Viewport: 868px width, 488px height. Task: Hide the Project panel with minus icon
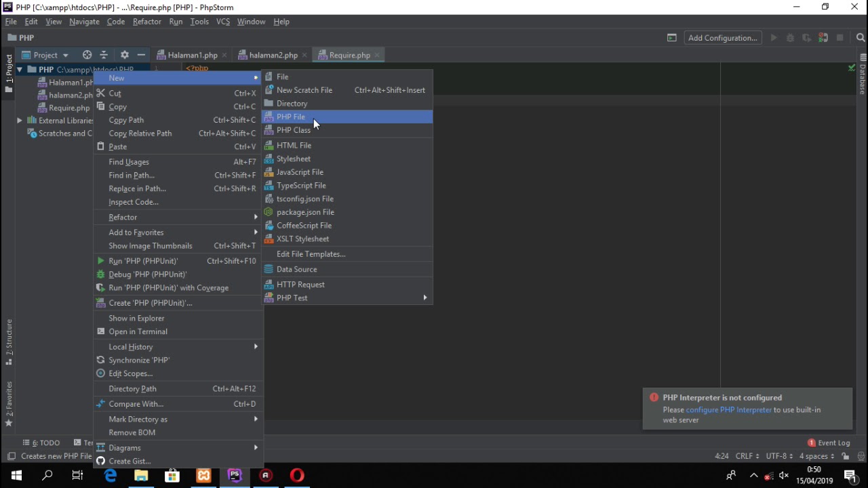[141, 55]
